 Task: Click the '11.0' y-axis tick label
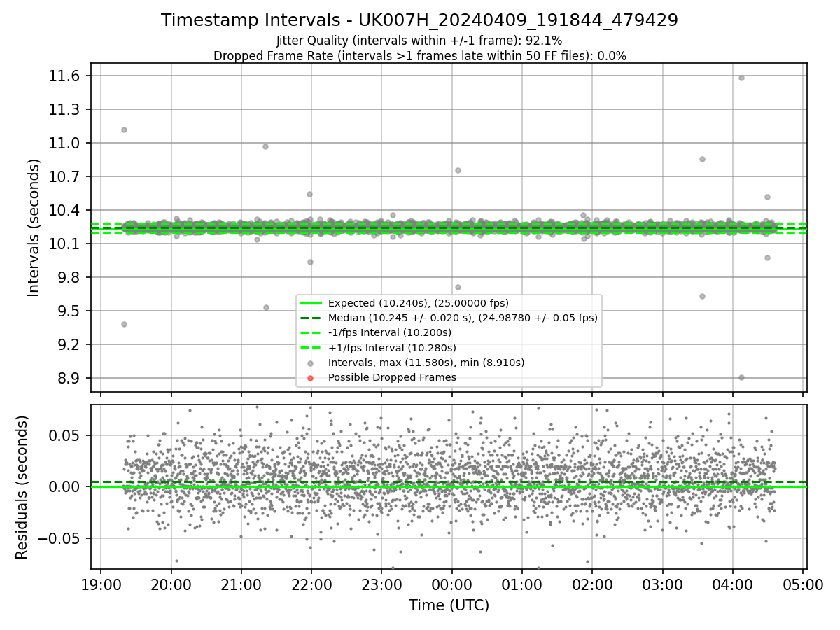(x=64, y=143)
